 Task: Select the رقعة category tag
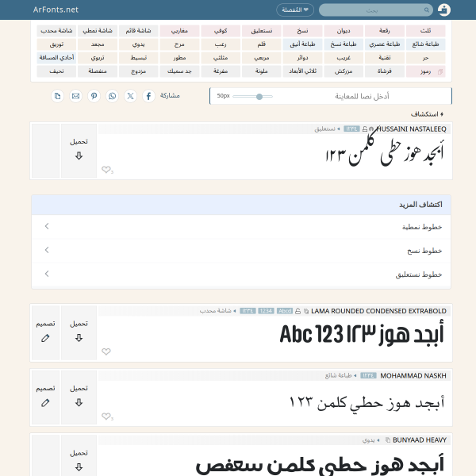pyautogui.click(x=385, y=31)
